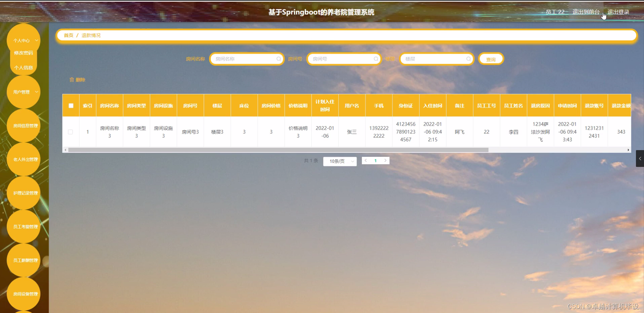
Task: Check the checkbox on the first table row
Action: coord(71,132)
